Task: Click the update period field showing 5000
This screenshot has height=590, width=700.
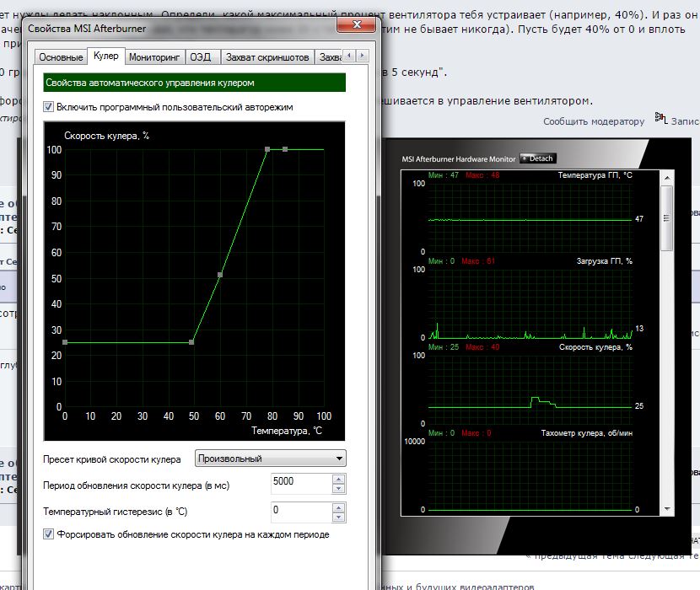Action: pyautogui.click(x=299, y=485)
